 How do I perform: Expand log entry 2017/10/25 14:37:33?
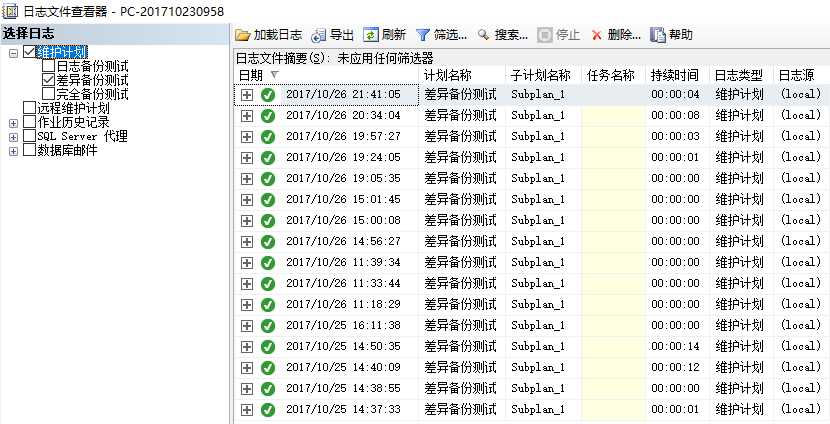pos(247,410)
